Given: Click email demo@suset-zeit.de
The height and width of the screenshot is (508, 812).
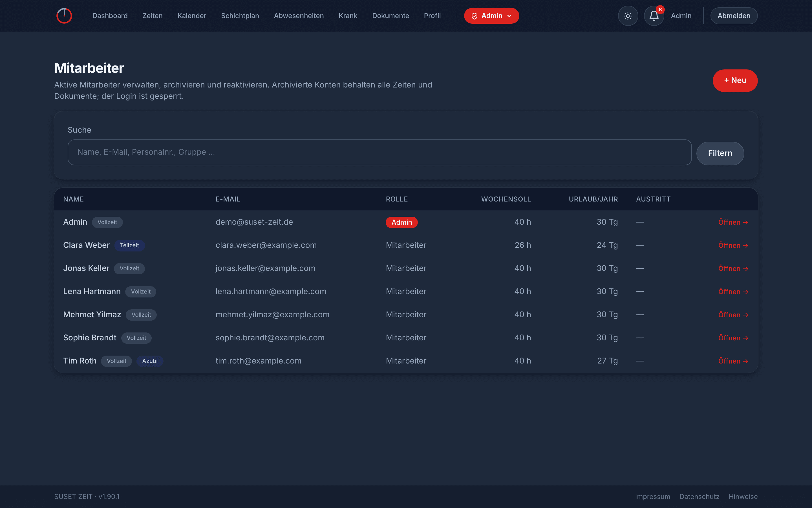Looking at the screenshot, I should tap(254, 222).
